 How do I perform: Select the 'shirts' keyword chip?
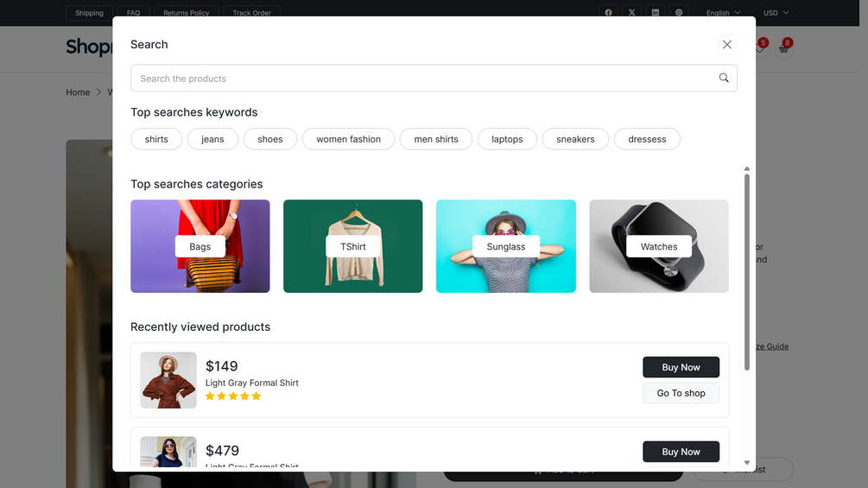coord(156,139)
